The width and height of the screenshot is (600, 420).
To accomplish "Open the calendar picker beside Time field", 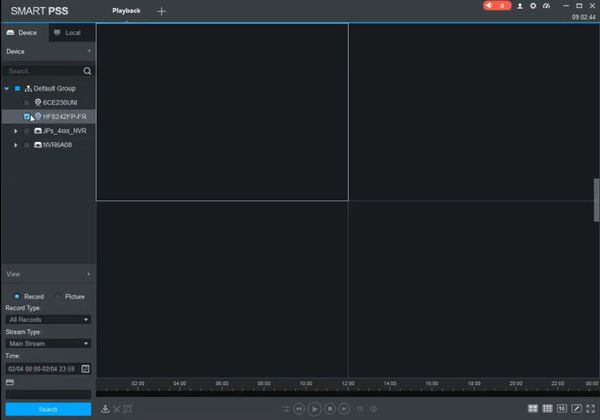I will coord(85,369).
